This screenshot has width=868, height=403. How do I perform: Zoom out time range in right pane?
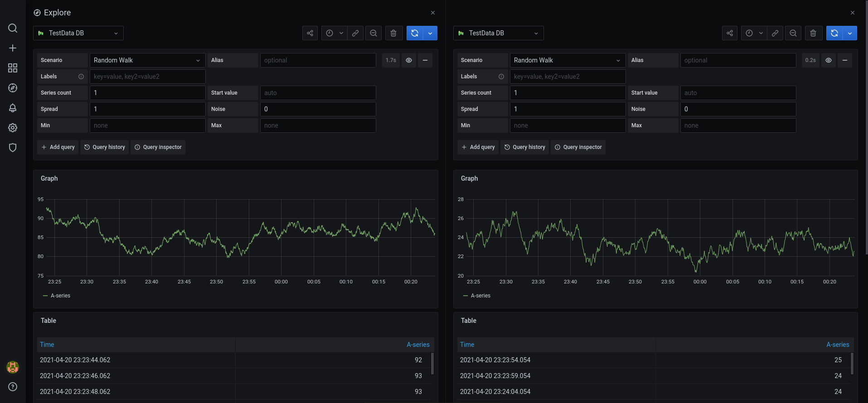point(793,33)
